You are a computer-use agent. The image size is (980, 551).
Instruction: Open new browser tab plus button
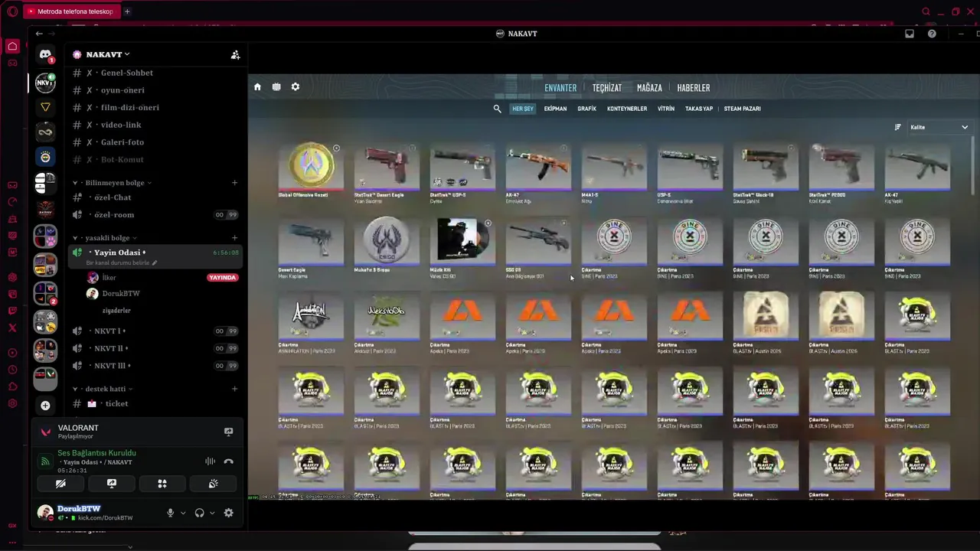(x=127, y=11)
